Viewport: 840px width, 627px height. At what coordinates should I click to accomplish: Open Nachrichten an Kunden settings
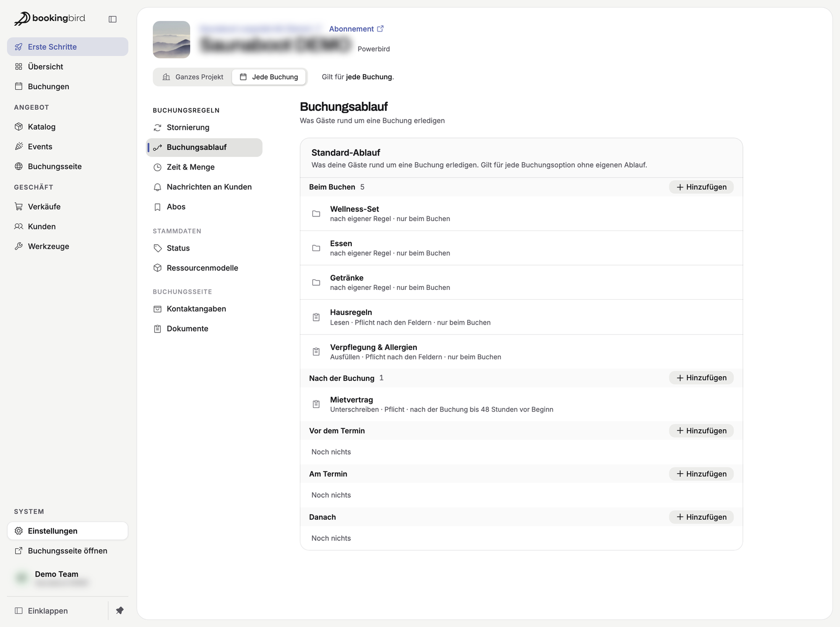pos(204,187)
